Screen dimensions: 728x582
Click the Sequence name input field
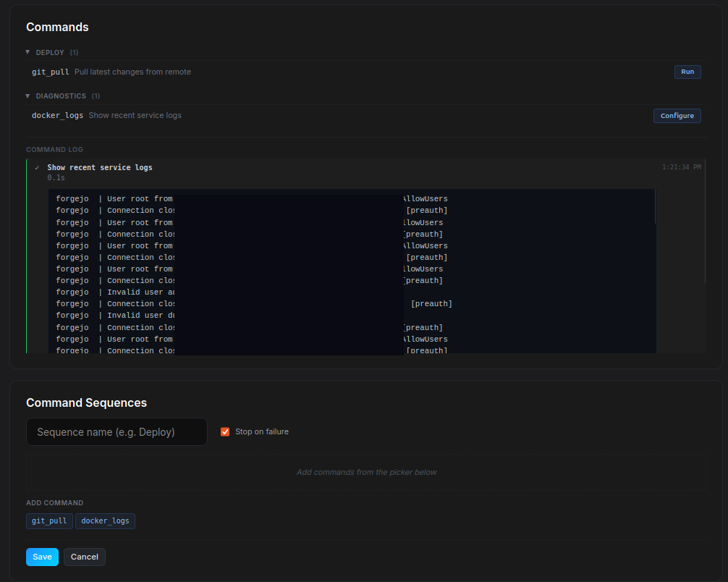point(116,431)
